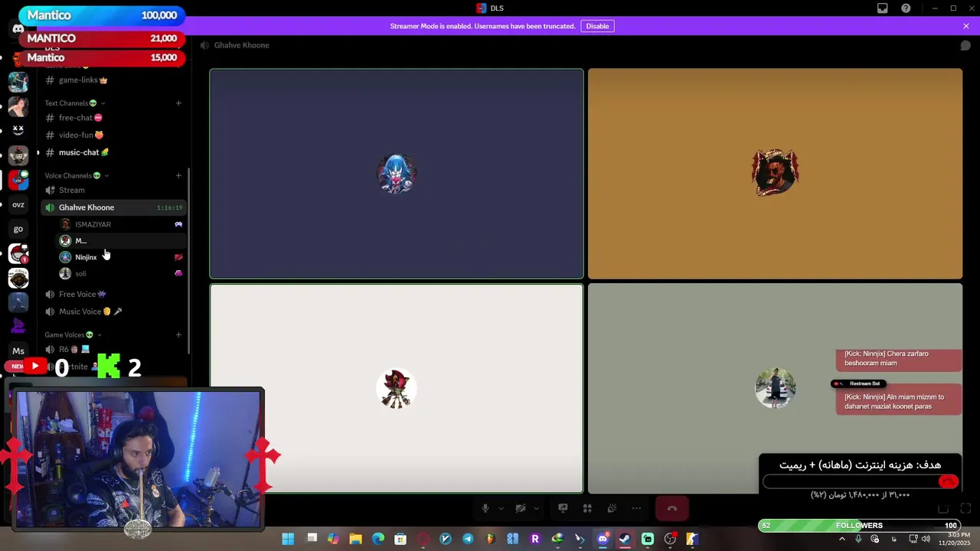Open the video-fun channel

point(113,135)
